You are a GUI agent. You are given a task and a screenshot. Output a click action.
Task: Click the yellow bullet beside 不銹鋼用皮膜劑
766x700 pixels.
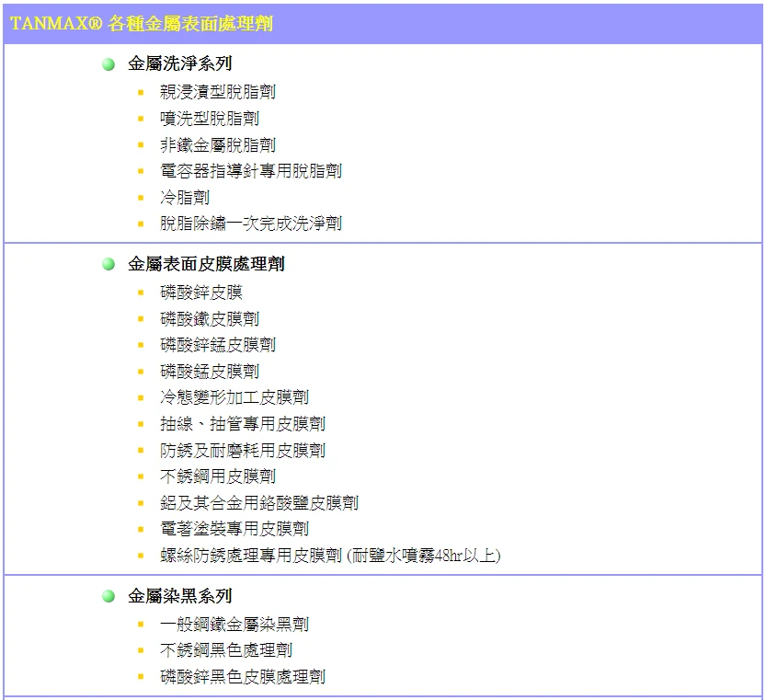(141, 476)
